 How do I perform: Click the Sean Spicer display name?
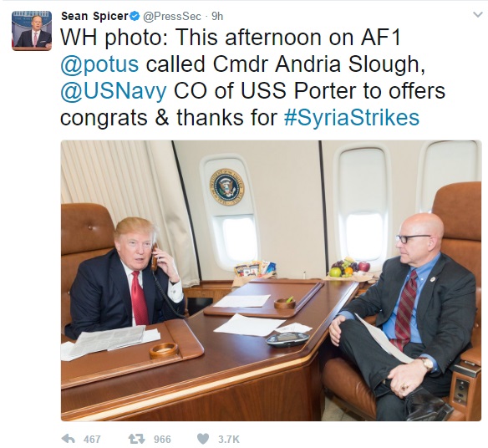(94, 16)
